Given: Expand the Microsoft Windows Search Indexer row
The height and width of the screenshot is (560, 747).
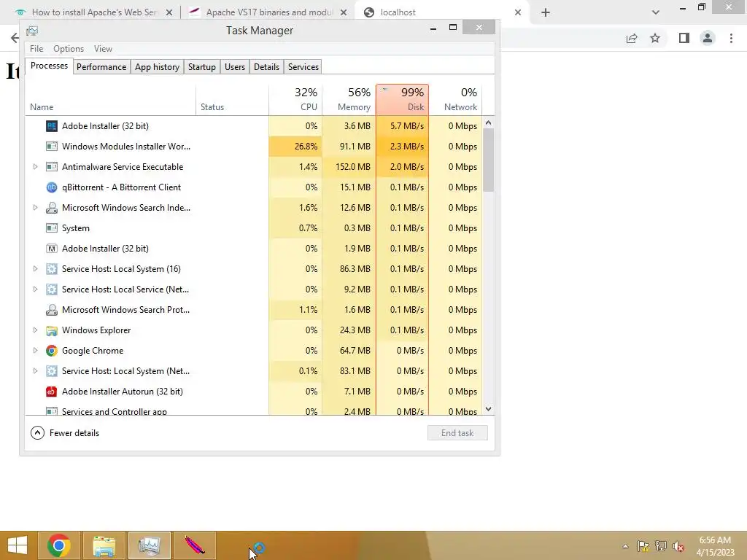Looking at the screenshot, I should pos(35,208).
